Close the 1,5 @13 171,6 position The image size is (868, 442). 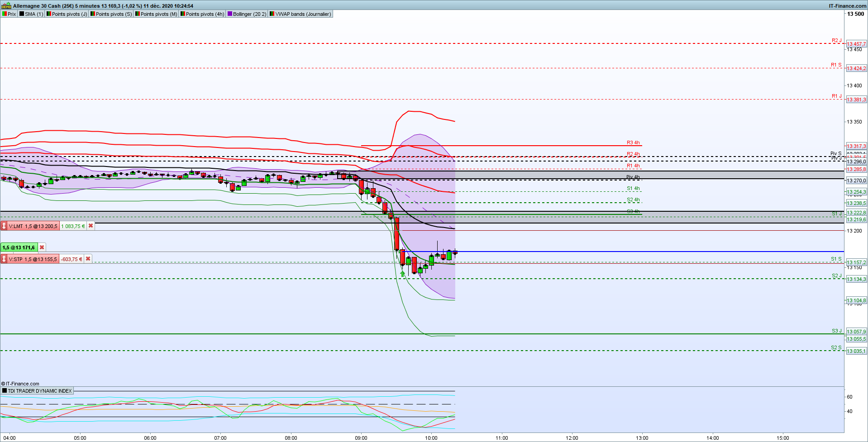[x=42, y=247]
